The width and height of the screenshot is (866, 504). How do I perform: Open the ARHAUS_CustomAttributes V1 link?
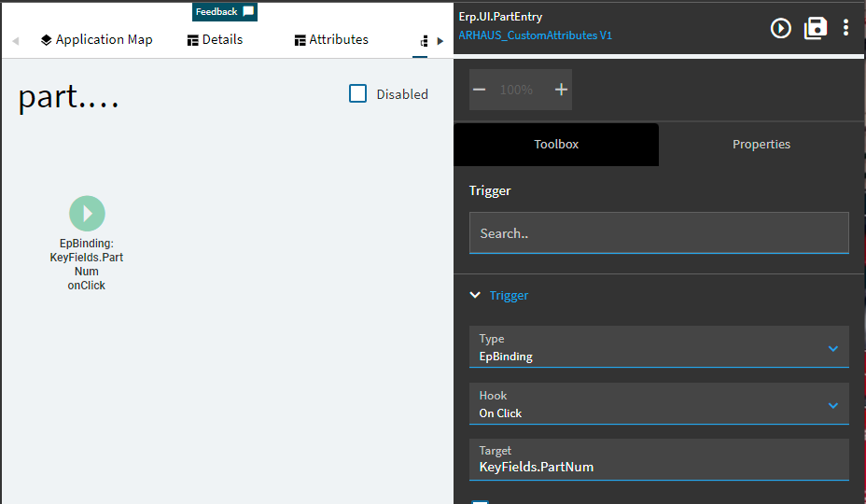(x=535, y=35)
